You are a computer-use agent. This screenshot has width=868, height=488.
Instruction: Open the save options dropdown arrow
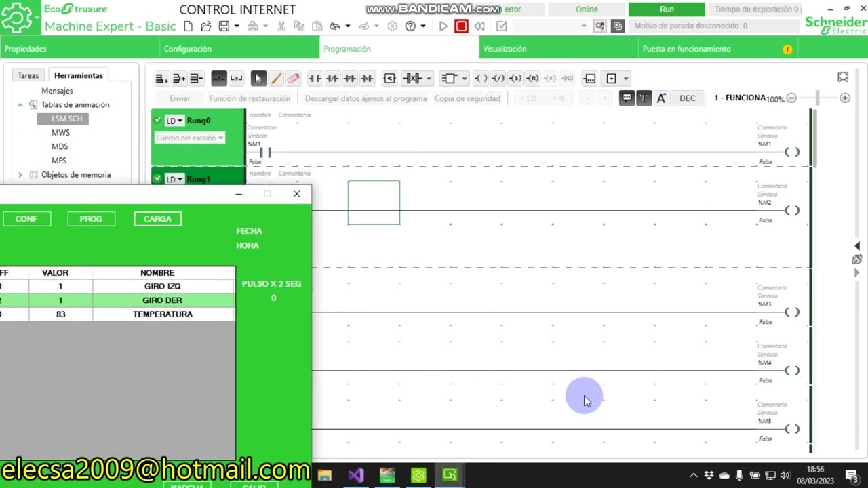(x=236, y=26)
